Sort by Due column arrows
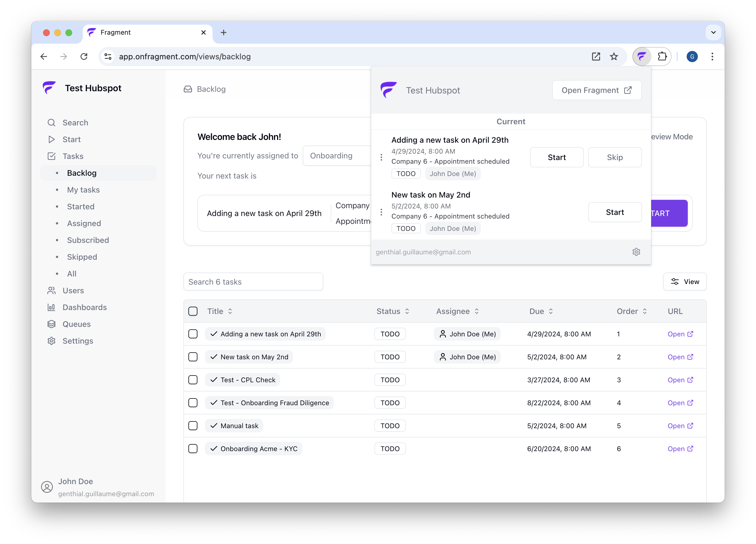This screenshot has height=544, width=756. coord(551,311)
